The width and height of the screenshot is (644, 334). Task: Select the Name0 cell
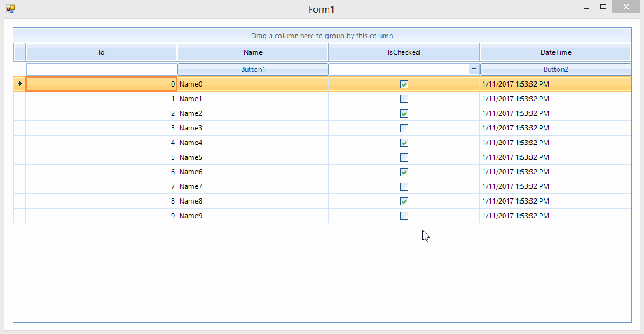click(x=252, y=84)
